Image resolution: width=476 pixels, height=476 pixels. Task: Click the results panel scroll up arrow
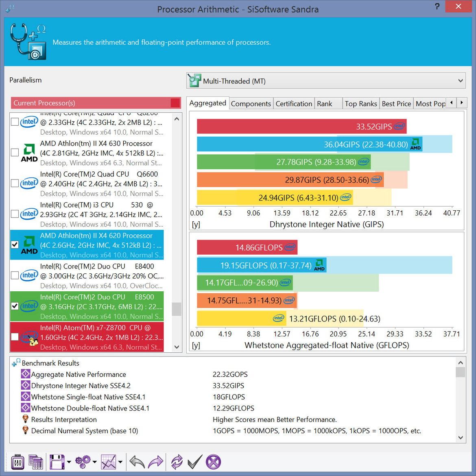click(461, 362)
